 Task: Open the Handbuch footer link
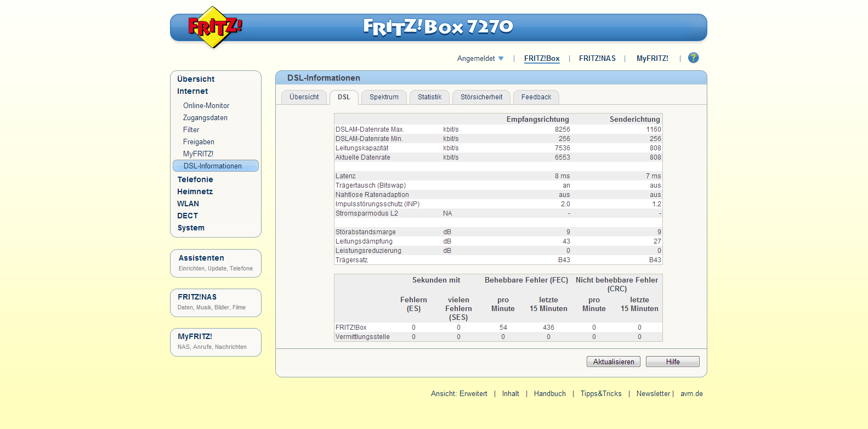[x=550, y=393]
